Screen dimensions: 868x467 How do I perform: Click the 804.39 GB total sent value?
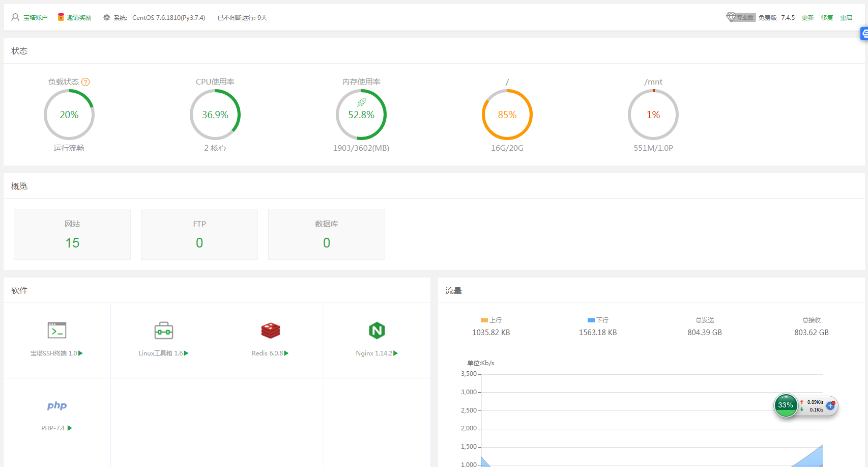pyautogui.click(x=705, y=333)
